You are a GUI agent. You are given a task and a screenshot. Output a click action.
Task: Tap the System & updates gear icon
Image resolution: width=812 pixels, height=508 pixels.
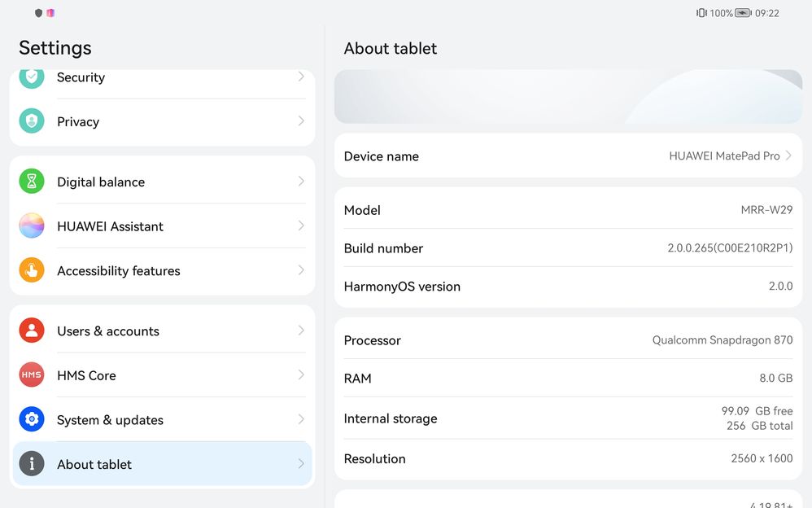32,419
